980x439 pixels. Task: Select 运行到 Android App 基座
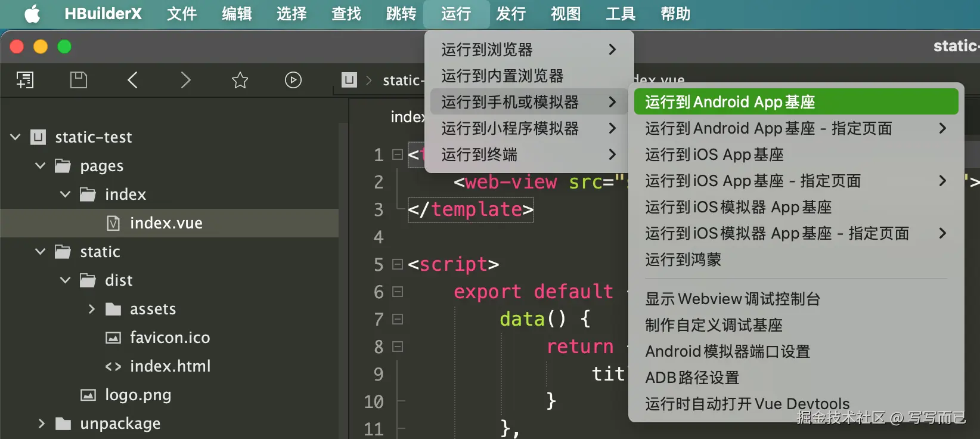(x=796, y=102)
